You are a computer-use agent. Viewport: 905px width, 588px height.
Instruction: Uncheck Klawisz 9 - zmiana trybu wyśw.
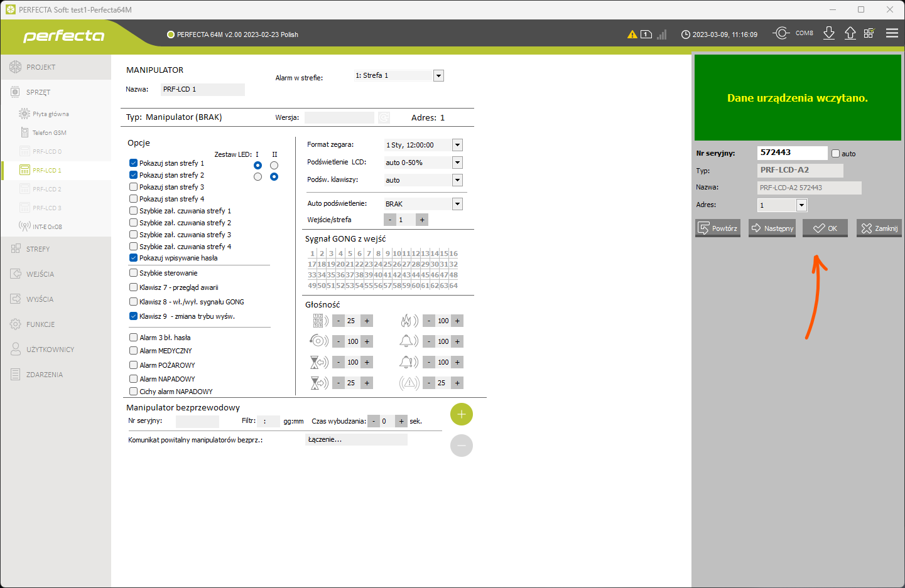coord(133,316)
